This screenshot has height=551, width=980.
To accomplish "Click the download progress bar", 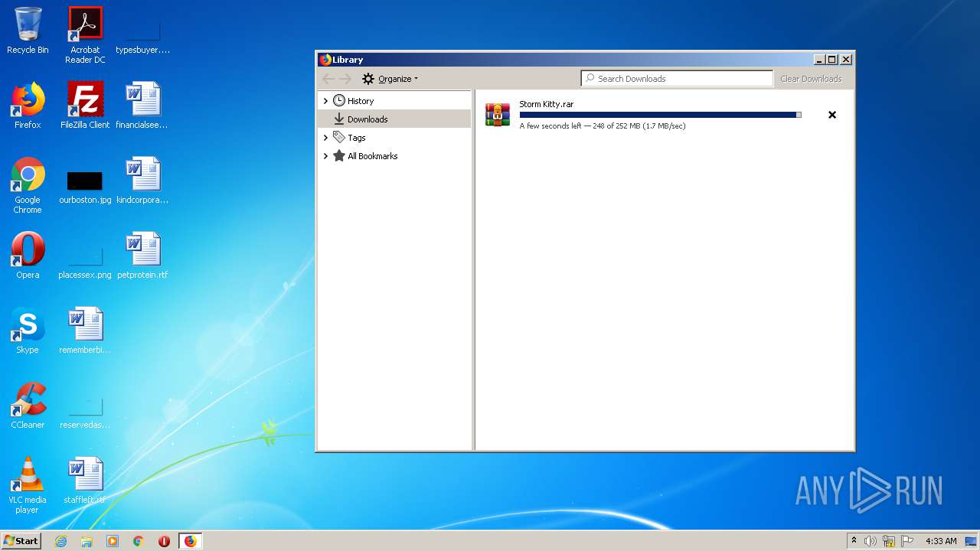I will coord(661,115).
